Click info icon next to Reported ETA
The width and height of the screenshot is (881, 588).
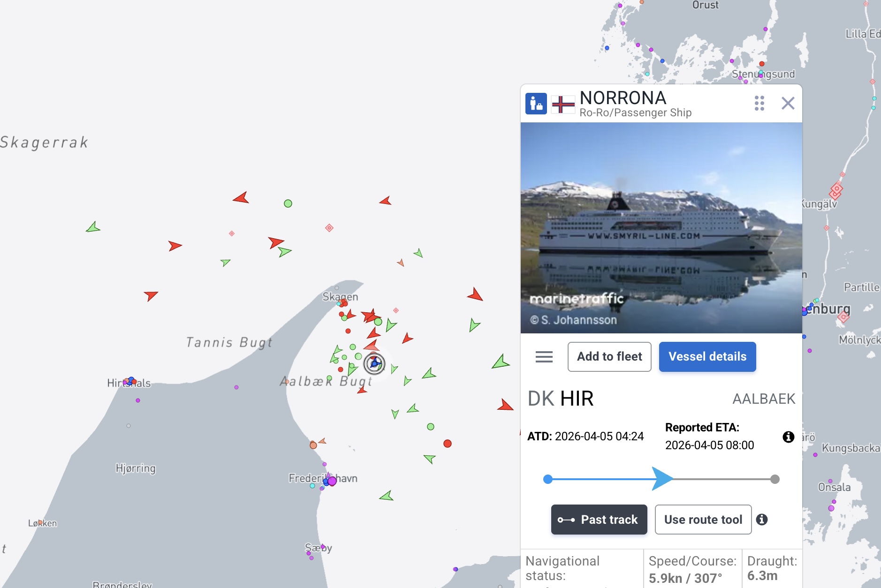788,437
